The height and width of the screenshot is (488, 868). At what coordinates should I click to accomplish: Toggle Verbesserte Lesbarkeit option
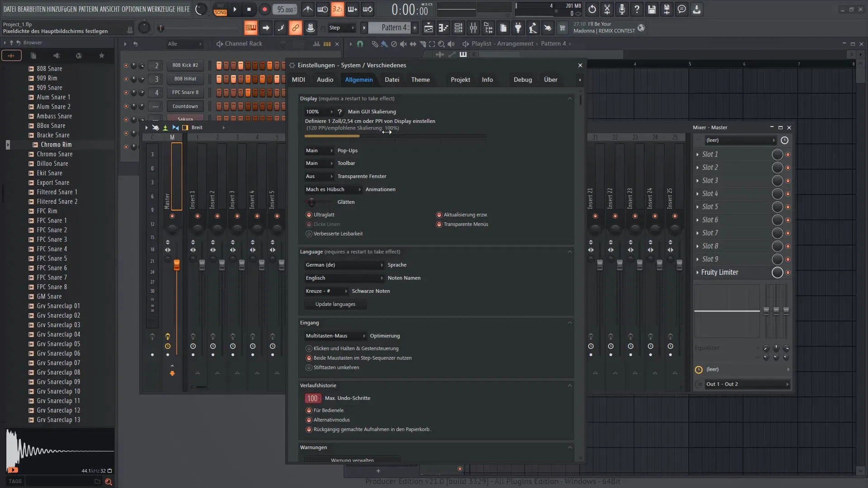click(309, 234)
